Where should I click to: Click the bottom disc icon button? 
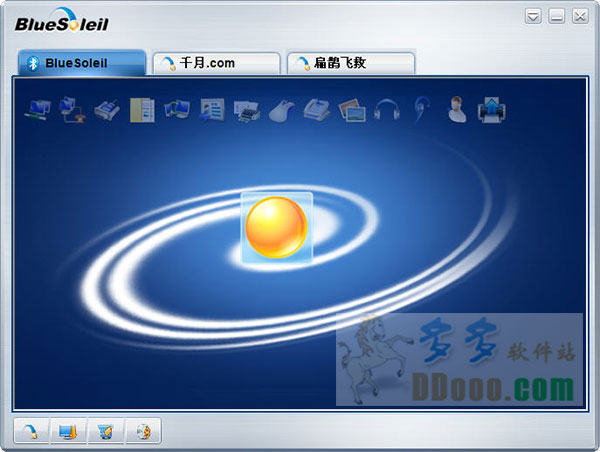[x=143, y=431]
